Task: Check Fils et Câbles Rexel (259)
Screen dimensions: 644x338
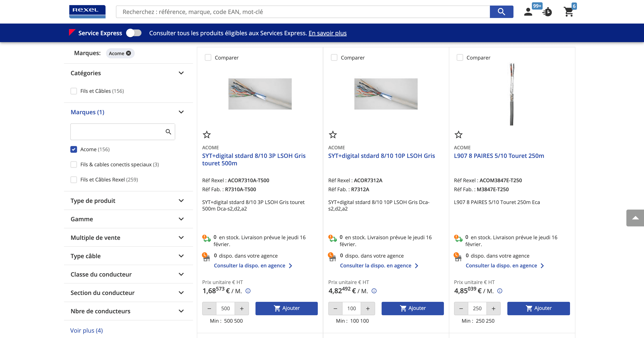Action: 74,180
